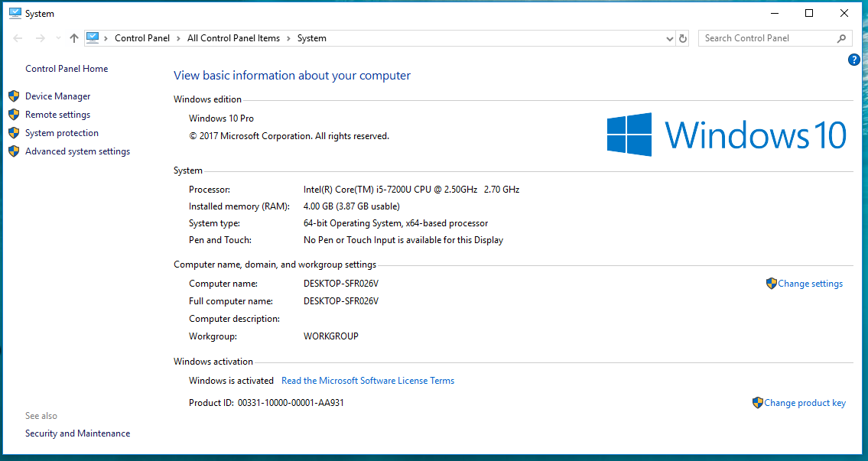Screen dimensions: 868x461
Task: Click the shield icon beside Device Manager
Action: tap(14, 96)
